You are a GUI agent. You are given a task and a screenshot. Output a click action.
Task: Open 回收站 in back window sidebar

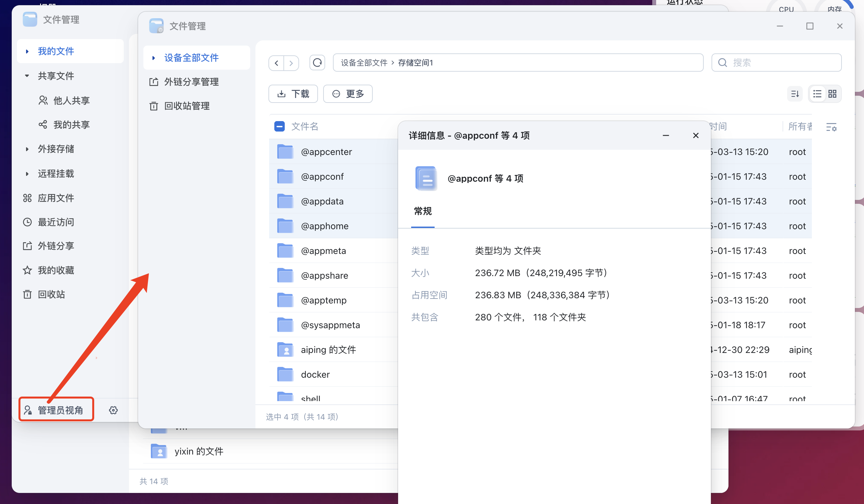(x=70, y=294)
